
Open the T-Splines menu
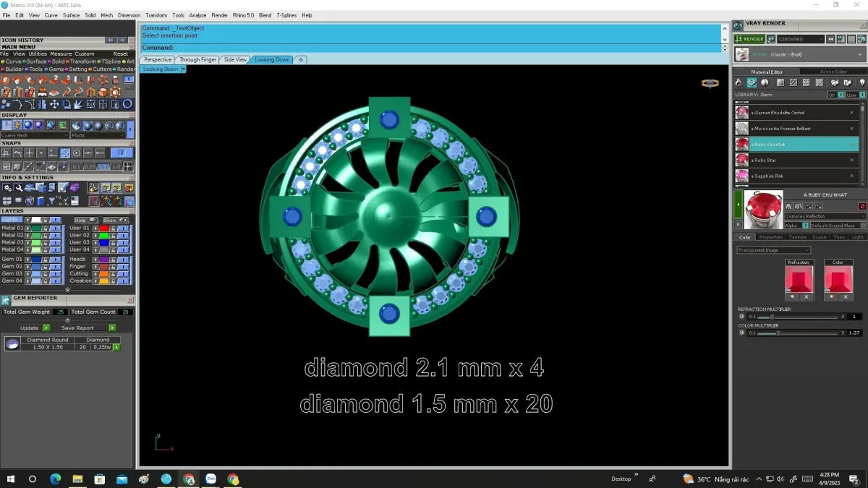click(x=286, y=15)
